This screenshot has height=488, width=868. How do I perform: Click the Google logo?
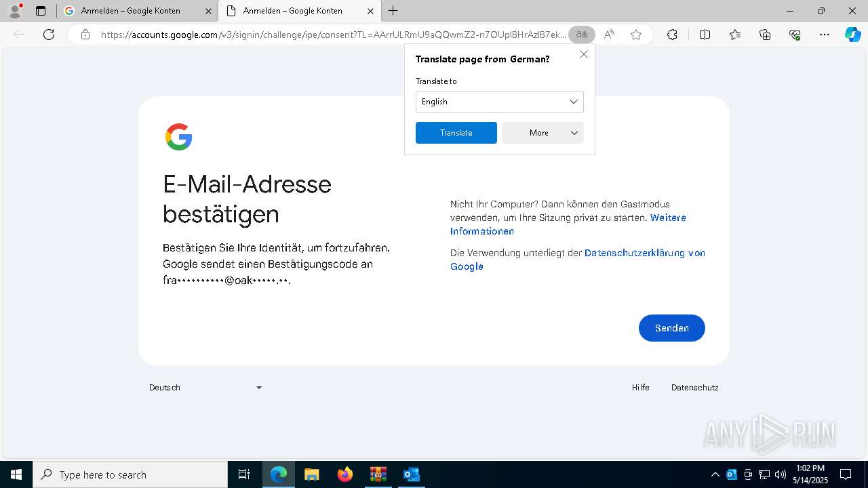coord(178,137)
